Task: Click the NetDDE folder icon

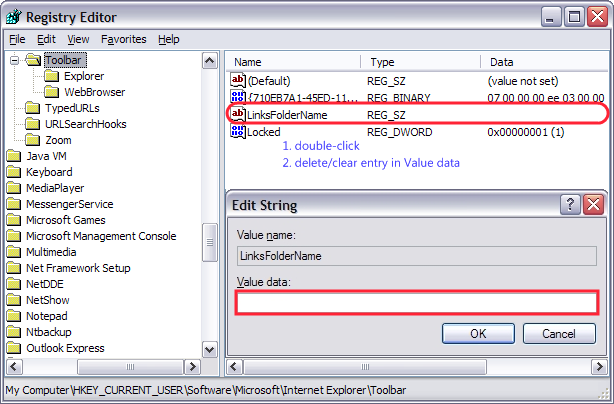Action: [14, 284]
